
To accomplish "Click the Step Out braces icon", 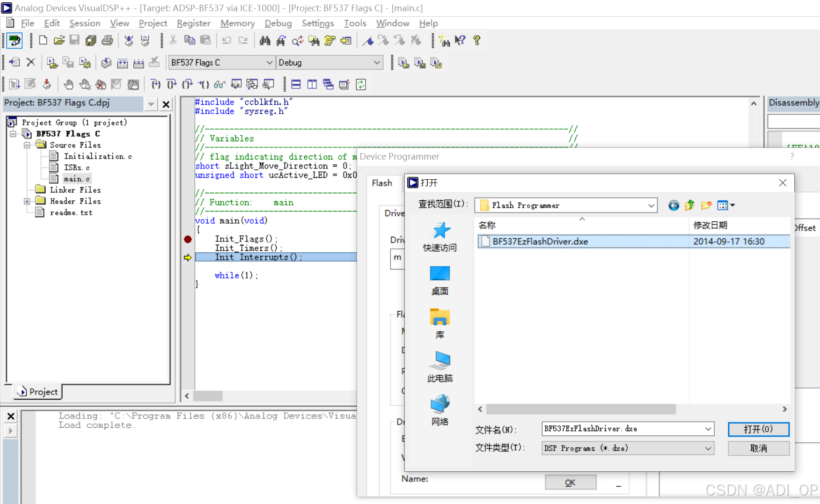I will pos(187,84).
